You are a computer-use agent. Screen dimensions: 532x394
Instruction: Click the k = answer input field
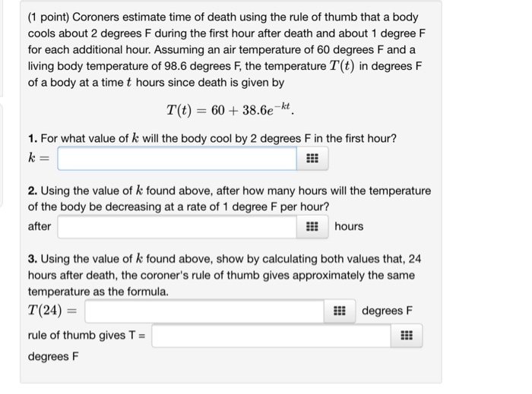pyautogui.click(x=176, y=159)
